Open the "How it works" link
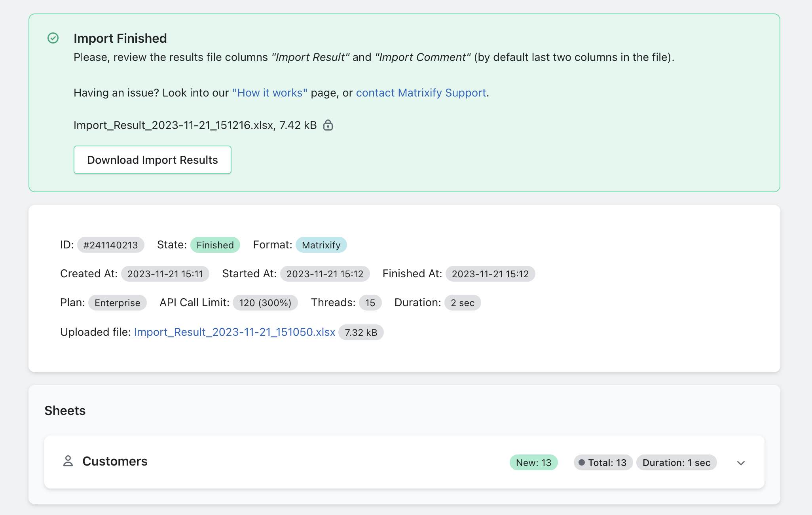Viewport: 812px width, 515px height. pyautogui.click(x=269, y=93)
